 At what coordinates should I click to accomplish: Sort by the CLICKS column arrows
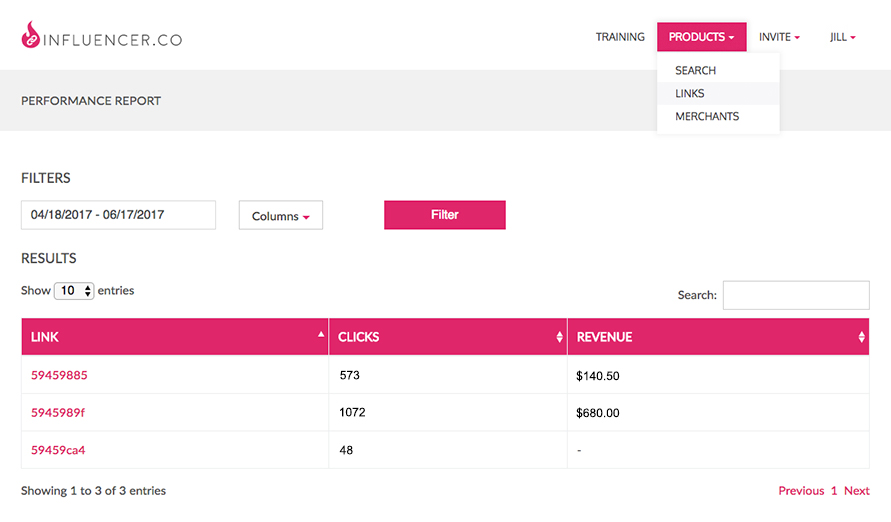click(559, 337)
